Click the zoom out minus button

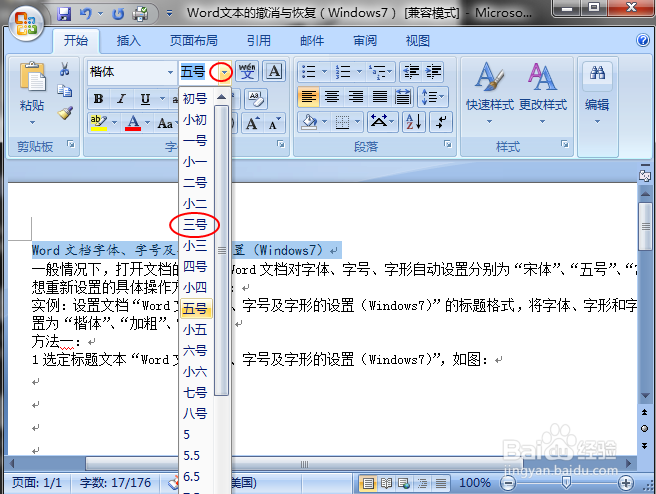(508, 484)
